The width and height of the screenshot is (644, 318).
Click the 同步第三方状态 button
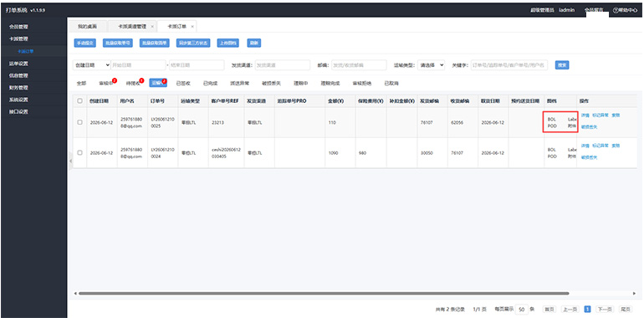(x=193, y=44)
